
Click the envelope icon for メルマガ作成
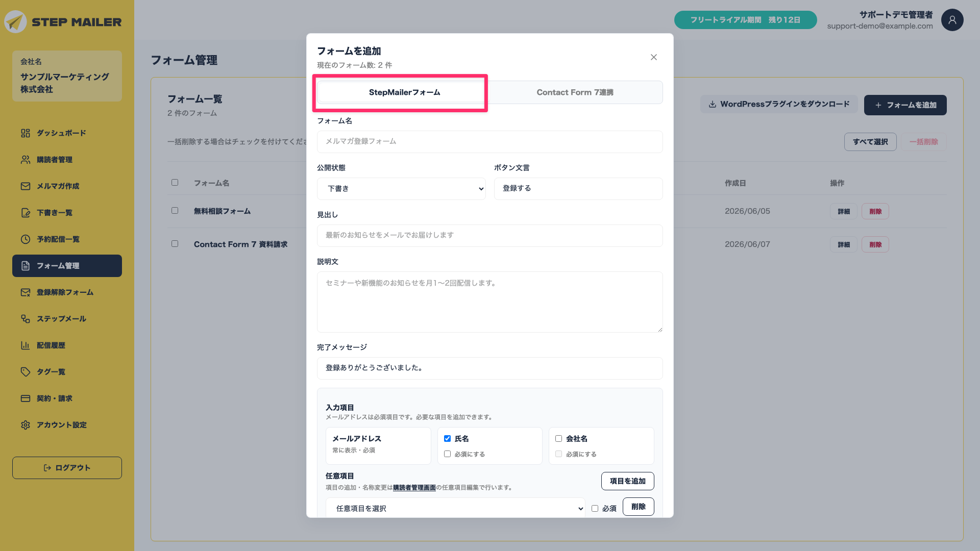point(26,186)
